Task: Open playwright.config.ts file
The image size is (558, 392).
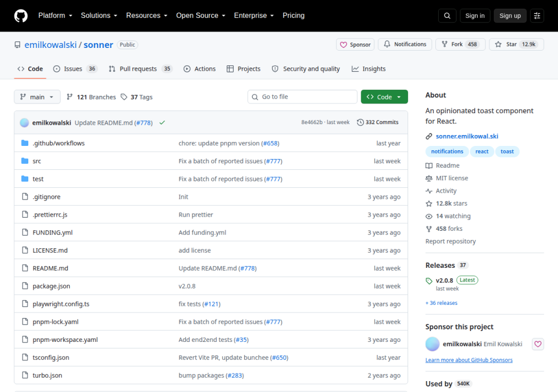Action: [61, 304]
